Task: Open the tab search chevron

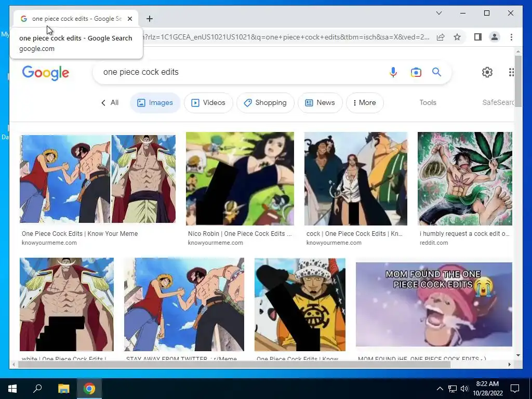Action: pyautogui.click(x=438, y=13)
